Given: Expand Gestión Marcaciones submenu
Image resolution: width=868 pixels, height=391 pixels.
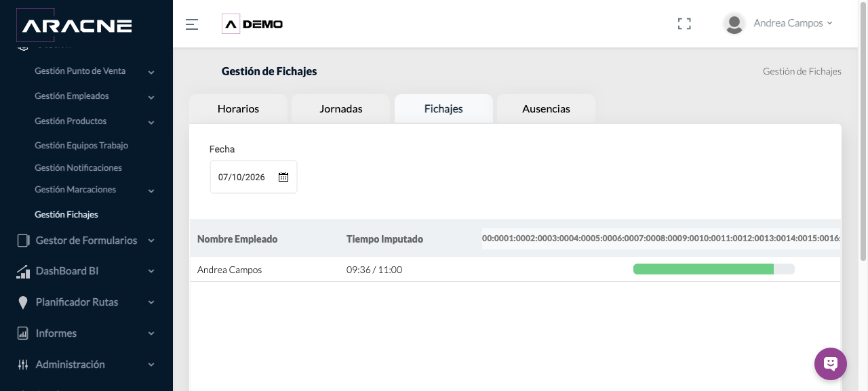Looking at the screenshot, I should pos(151,190).
